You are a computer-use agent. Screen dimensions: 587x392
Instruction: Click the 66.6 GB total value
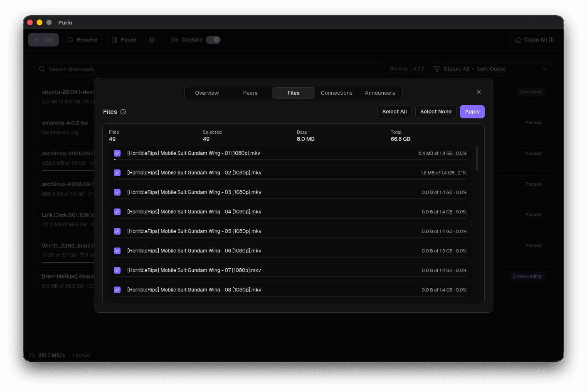400,139
